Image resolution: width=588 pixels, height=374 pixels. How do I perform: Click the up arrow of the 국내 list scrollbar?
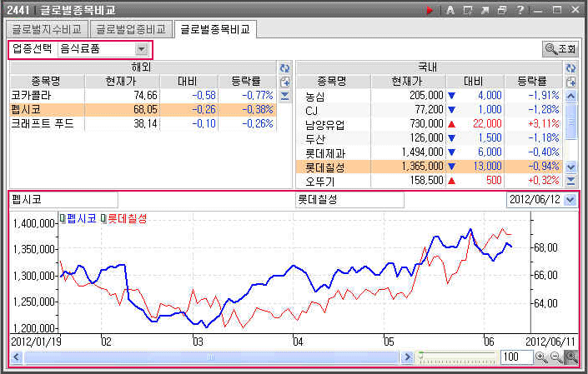570,97
